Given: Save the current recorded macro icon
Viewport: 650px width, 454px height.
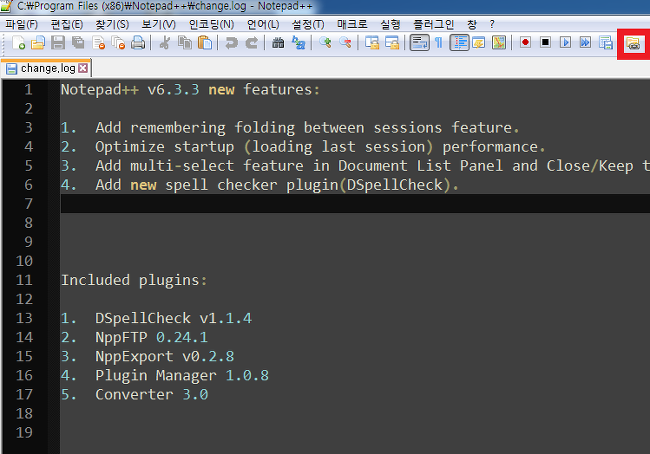Looking at the screenshot, I should point(606,43).
